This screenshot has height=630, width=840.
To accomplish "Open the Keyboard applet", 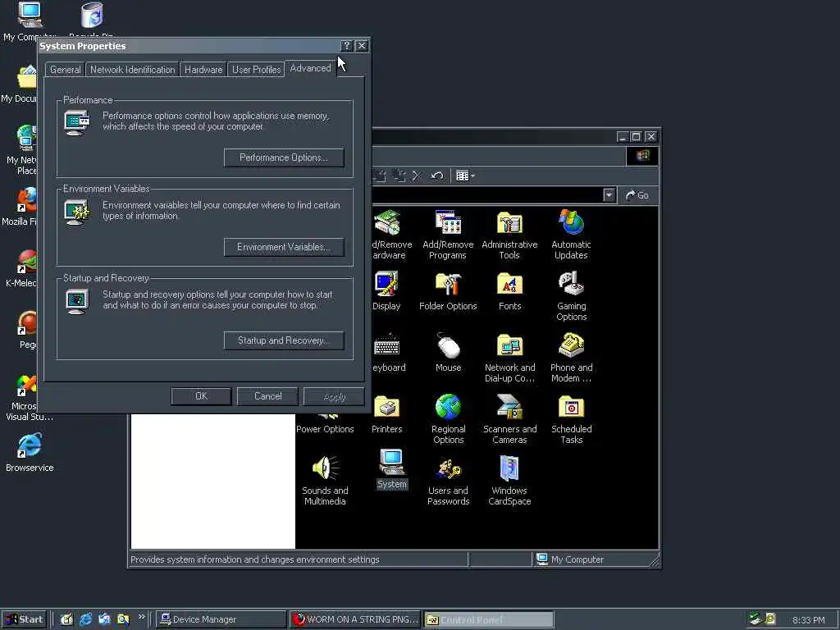I will [x=388, y=353].
